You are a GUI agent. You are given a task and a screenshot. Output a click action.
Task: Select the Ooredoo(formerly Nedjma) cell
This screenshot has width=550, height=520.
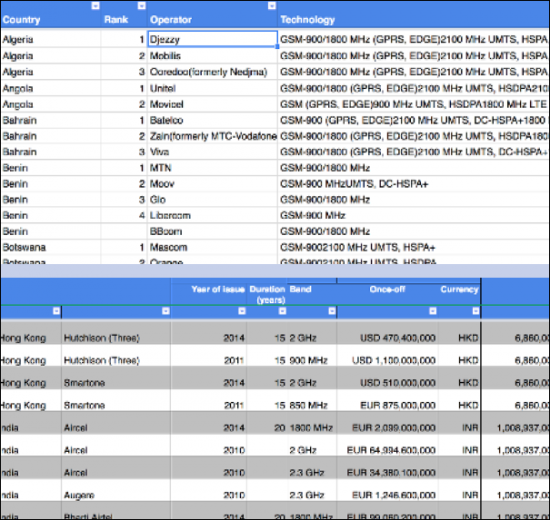212,72
